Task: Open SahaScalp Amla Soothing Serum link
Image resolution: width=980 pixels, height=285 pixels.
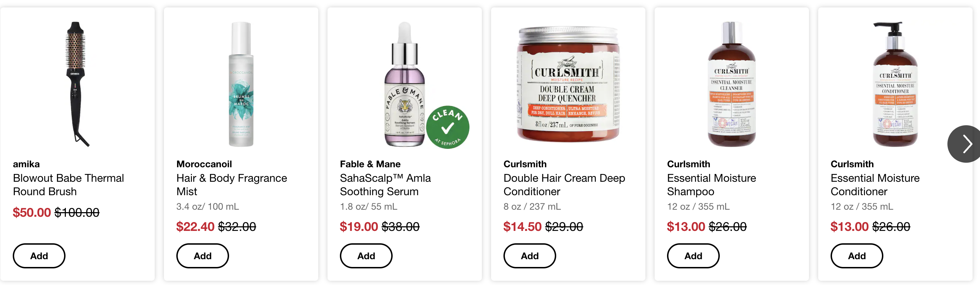Action: tap(385, 185)
